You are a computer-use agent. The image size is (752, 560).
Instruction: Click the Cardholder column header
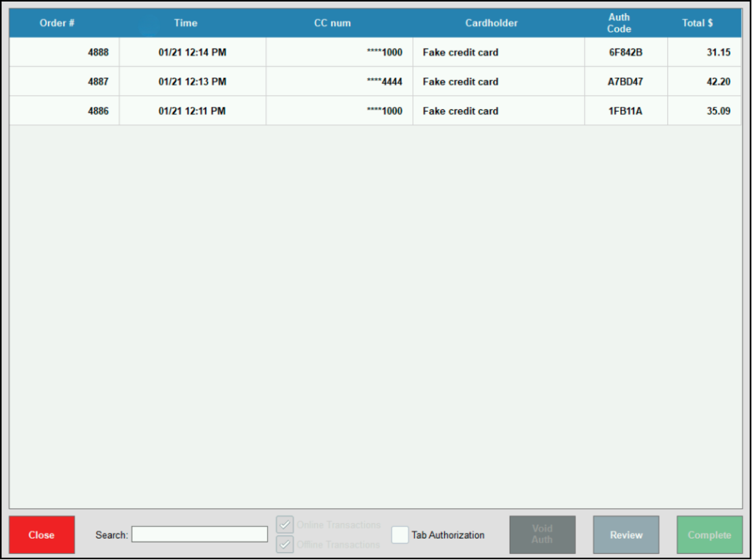click(491, 23)
